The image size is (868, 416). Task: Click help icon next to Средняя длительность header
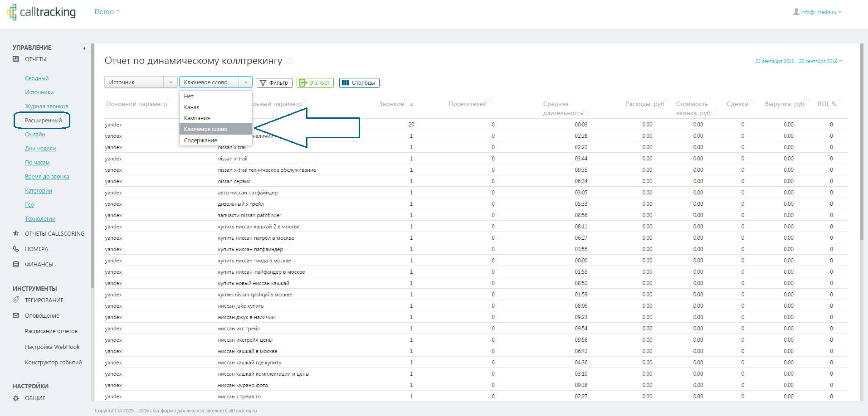point(586,113)
